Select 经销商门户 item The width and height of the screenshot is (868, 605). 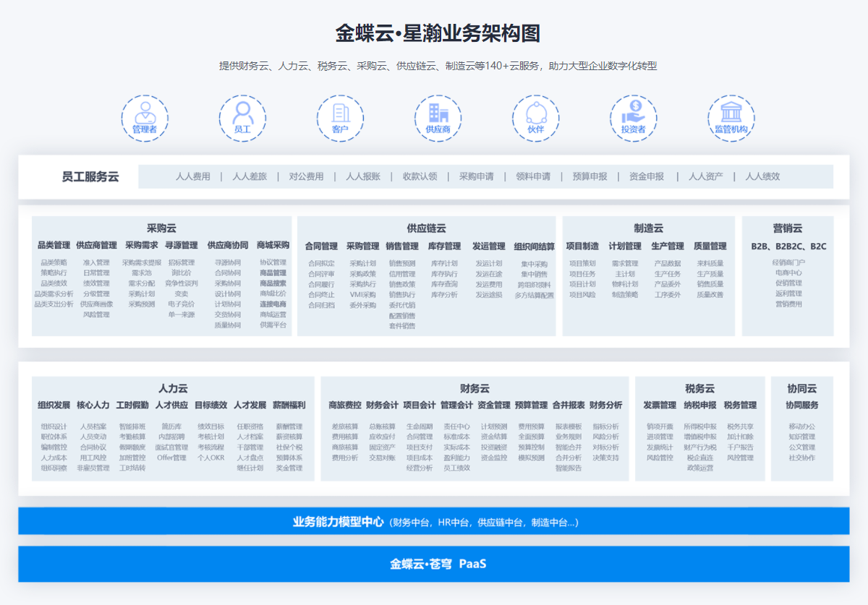(788, 262)
